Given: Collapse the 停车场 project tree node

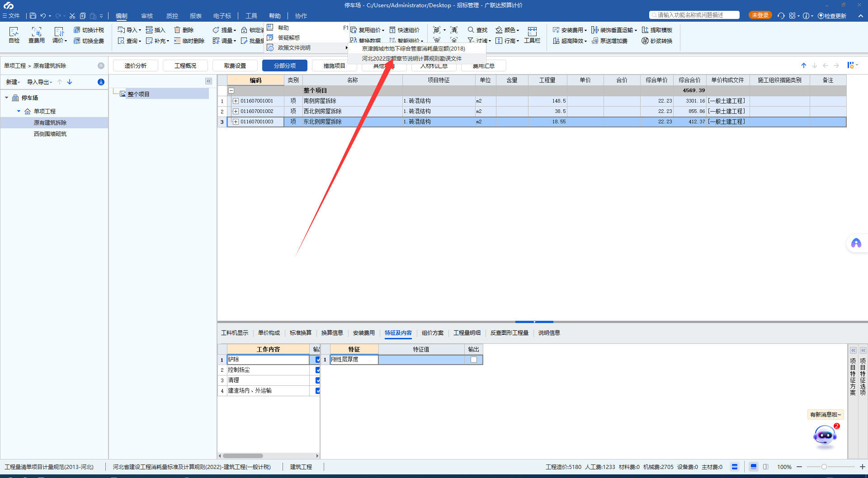Looking at the screenshot, I should (x=7, y=98).
